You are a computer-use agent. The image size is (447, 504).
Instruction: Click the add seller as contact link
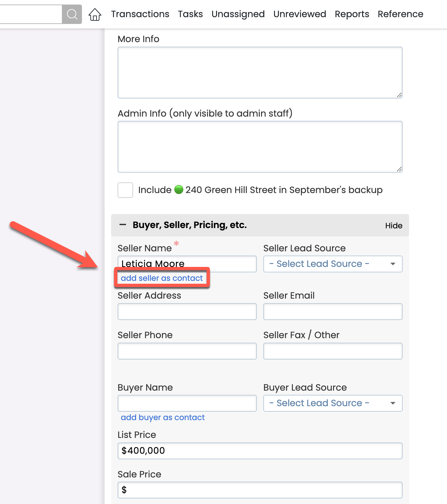162,278
